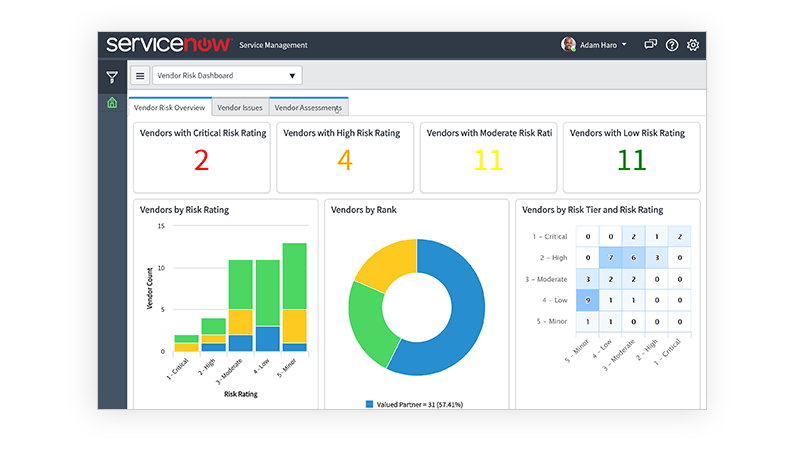Select the Vendor Risk Overview tab
800x457 pixels.
click(169, 107)
